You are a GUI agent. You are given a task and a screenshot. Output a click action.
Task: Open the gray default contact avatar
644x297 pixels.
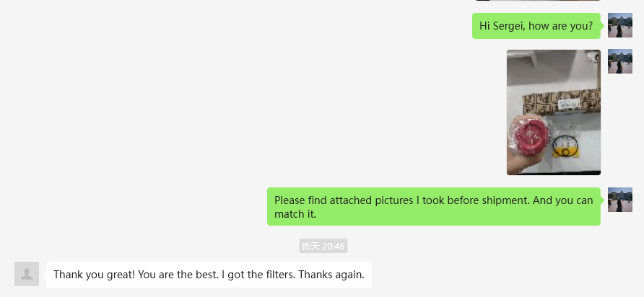tap(27, 274)
